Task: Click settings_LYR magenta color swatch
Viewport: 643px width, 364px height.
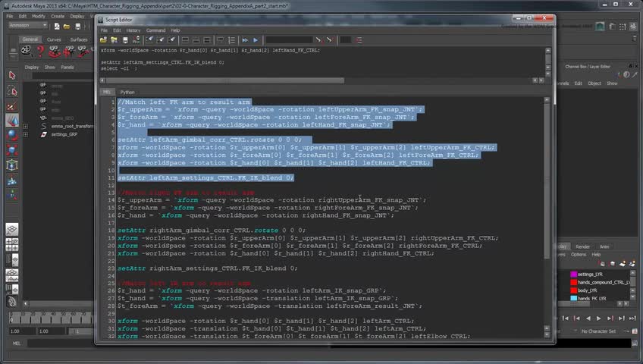Action: pyautogui.click(x=574, y=275)
